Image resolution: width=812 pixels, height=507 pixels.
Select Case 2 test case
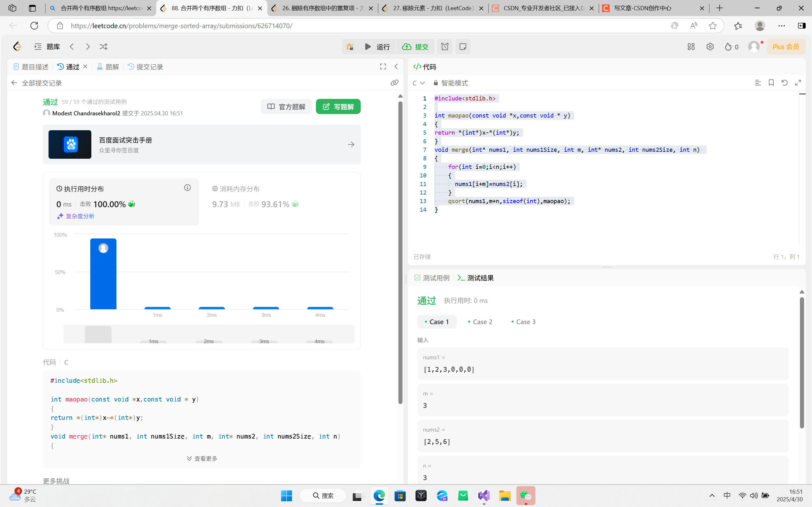pos(480,322)
